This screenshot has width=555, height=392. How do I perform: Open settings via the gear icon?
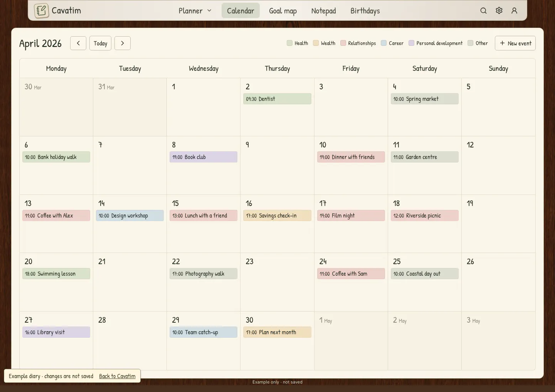pos(499,11)
